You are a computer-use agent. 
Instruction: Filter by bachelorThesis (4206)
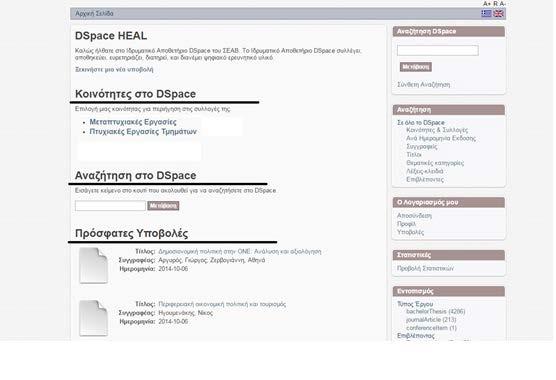tap(435, 312)
